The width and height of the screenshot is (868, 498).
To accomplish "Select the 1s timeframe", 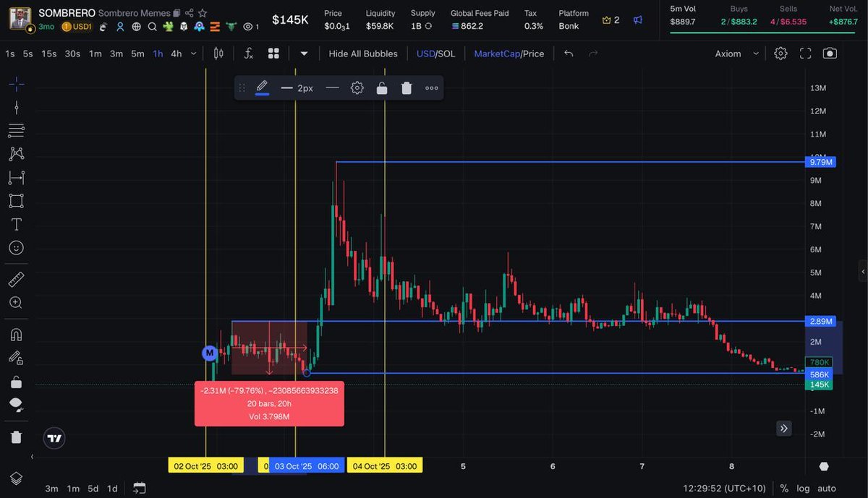I will pos(9,53).
